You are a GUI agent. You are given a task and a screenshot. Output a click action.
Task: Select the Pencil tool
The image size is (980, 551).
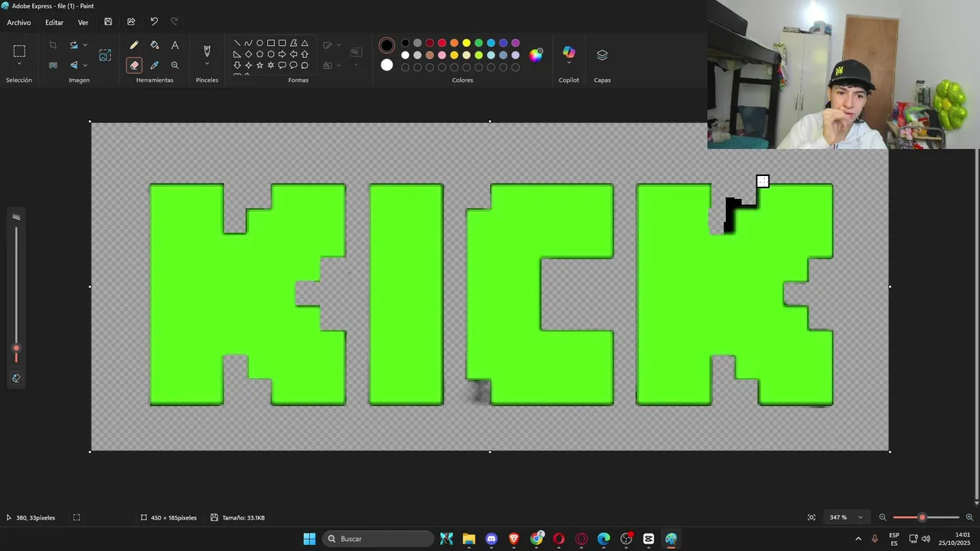click(134, 45)
